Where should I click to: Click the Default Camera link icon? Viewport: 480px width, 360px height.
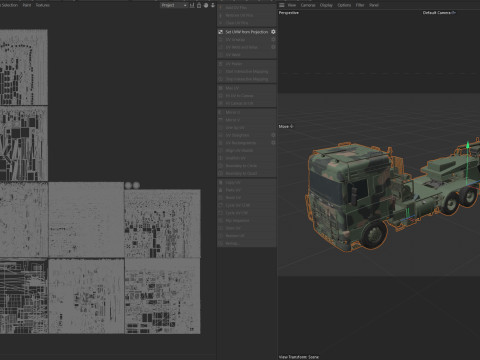coord(454,13)
